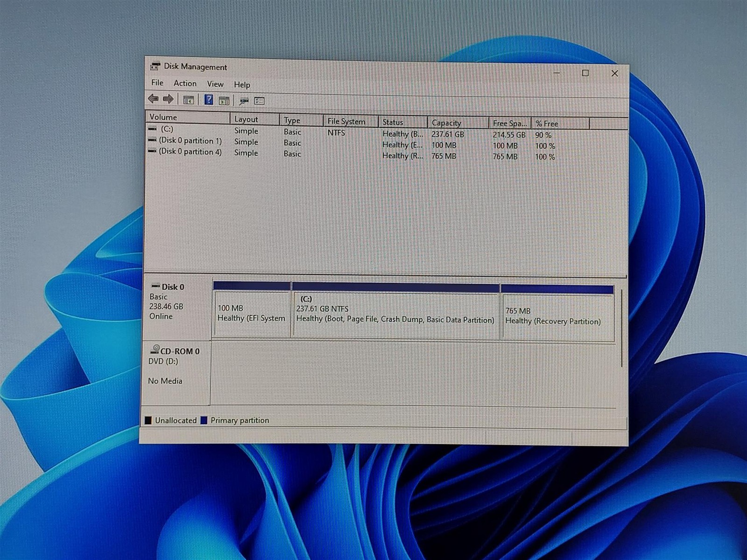Click the Back arrow toolbar icon
The image size is (747, 560).
pyautogui.click(x=153, y=98)
